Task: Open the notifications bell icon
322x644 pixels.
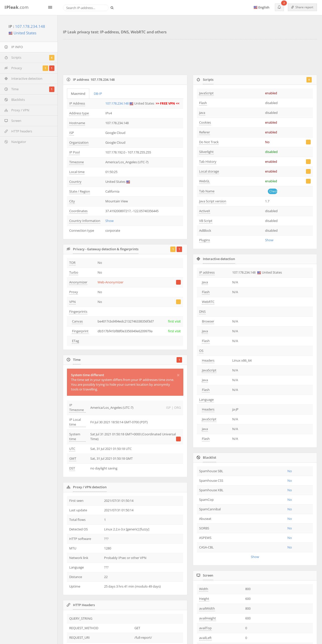Action: click(279, 7)
